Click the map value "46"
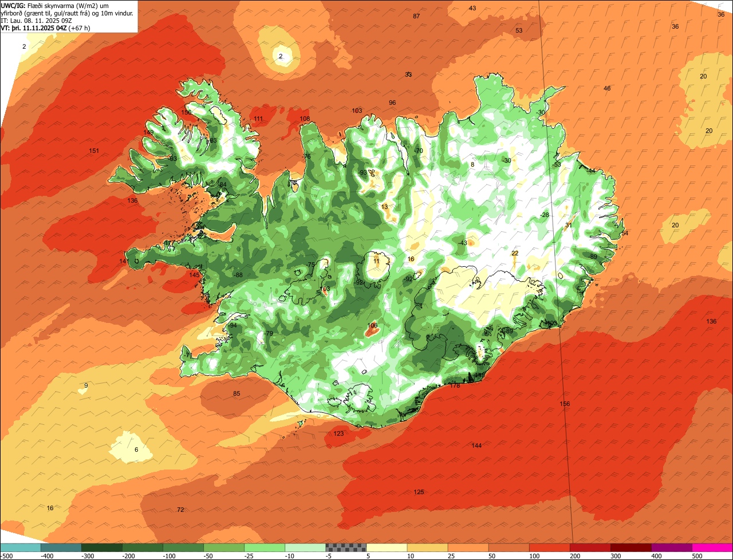The width and height of the screenshot is (733, 560). [607, 88]
